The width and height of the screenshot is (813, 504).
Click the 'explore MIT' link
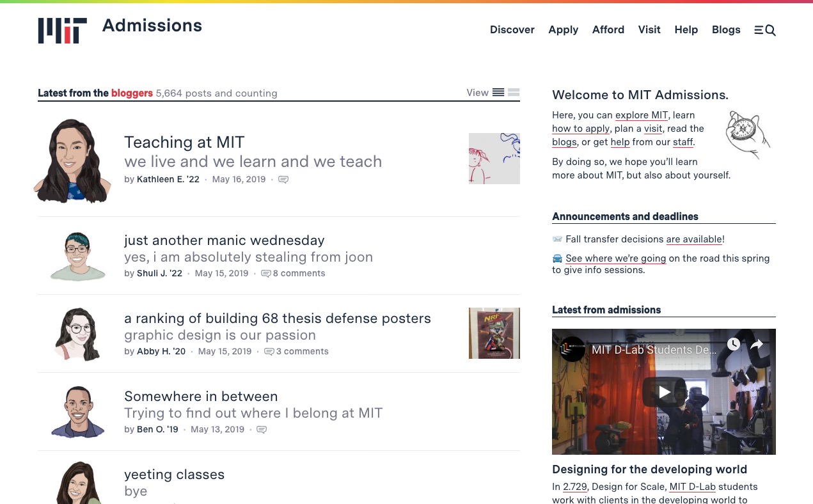point(642,116)
